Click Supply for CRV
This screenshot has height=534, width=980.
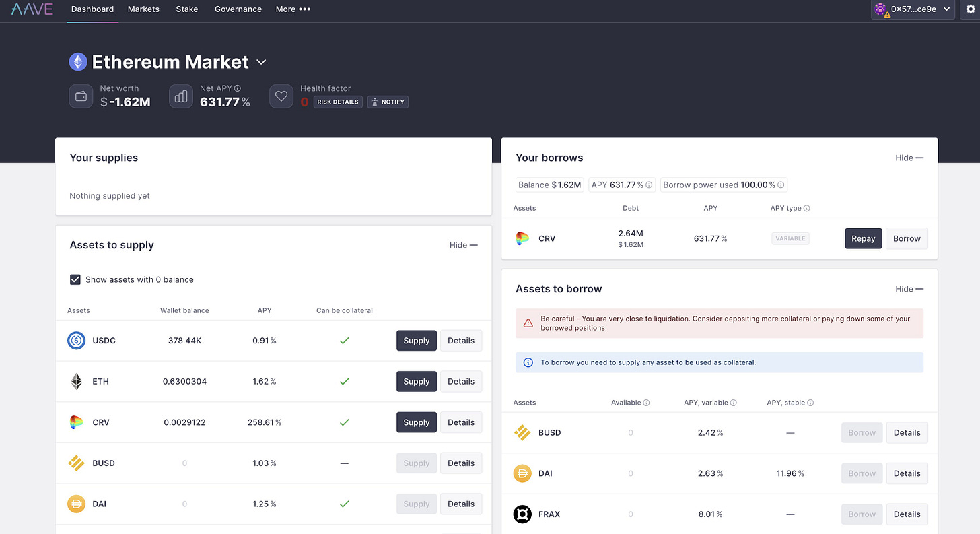(417, 422)
